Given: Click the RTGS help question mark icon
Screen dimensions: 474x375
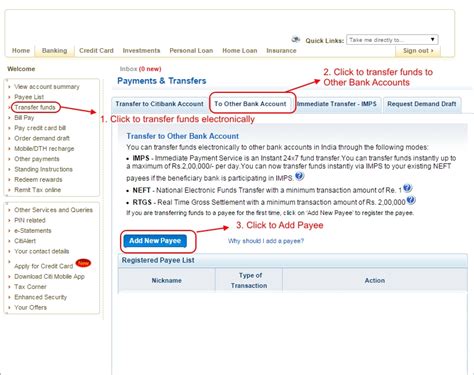Looking at the screenshot, I should pos(411,200).
